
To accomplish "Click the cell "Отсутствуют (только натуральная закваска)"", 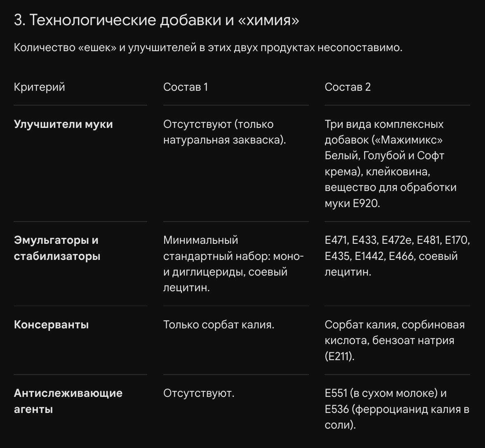I will tap(224, 132).
